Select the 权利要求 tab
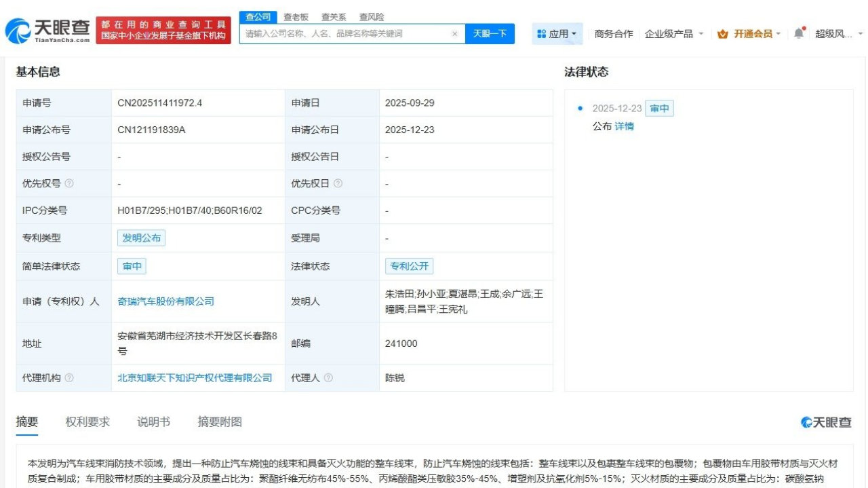The height and width of the screenshot is (488, 868). pos(88,421)
